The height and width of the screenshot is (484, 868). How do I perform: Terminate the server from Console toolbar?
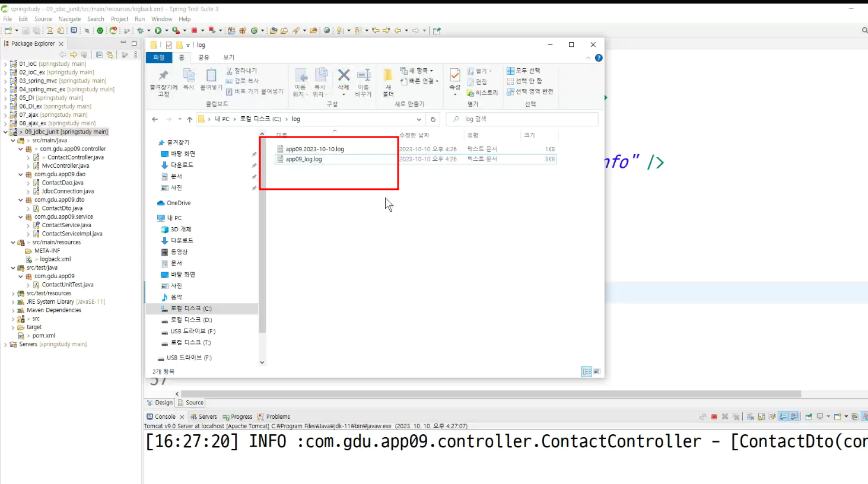tap(714, 416)
